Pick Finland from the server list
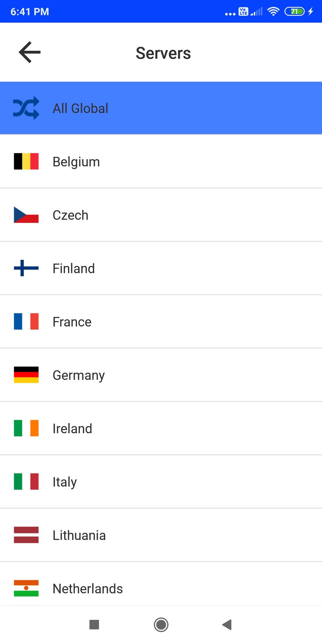This screenshot has height=644, width=322. [161, 268]
